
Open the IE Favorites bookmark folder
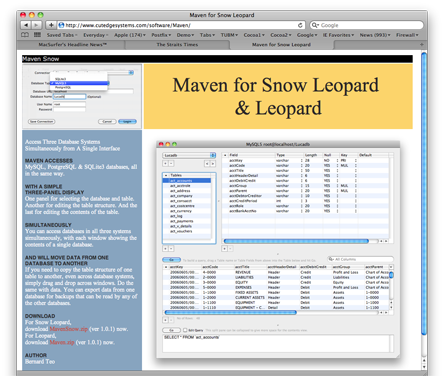point(338,35)
